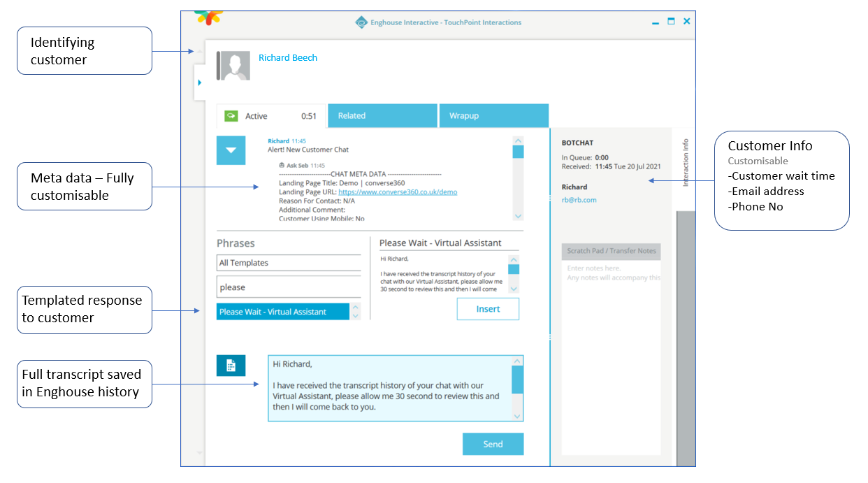Click the BOTCHAT queue label

coord(577,143)
